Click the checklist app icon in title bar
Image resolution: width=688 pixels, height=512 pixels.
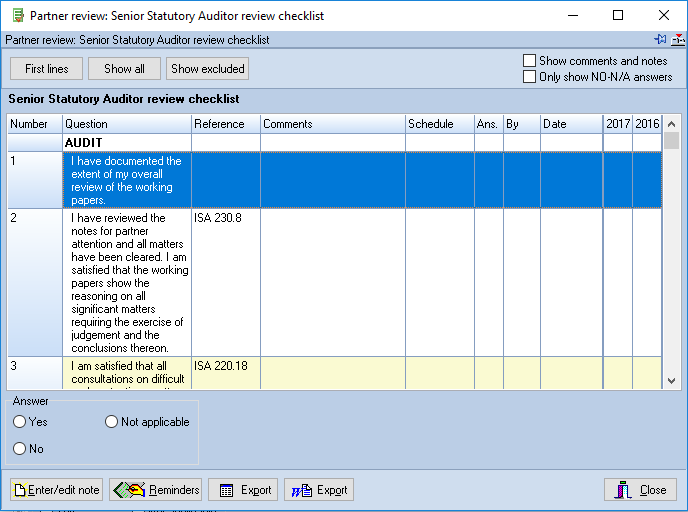18,16
